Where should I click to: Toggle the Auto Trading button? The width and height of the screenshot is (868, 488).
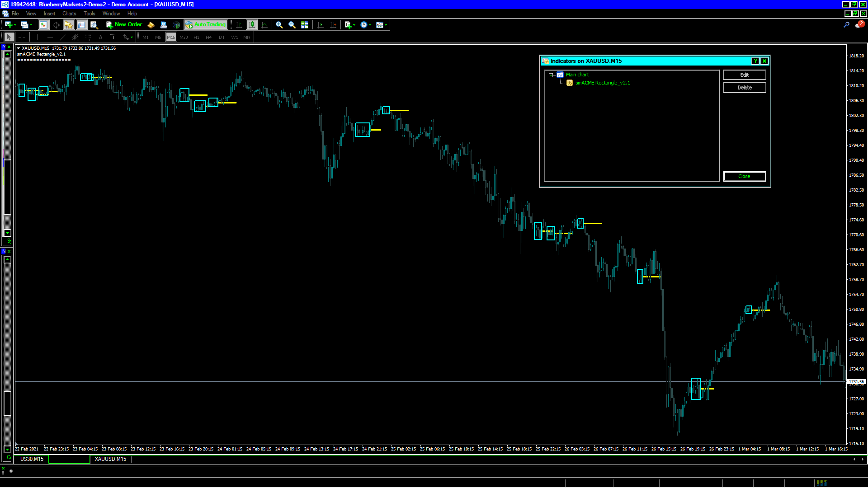coord(206,25)
